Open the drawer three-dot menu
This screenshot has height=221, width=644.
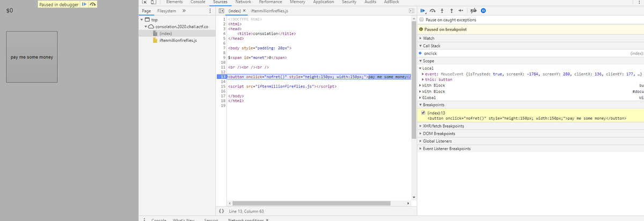coord(144,219)
